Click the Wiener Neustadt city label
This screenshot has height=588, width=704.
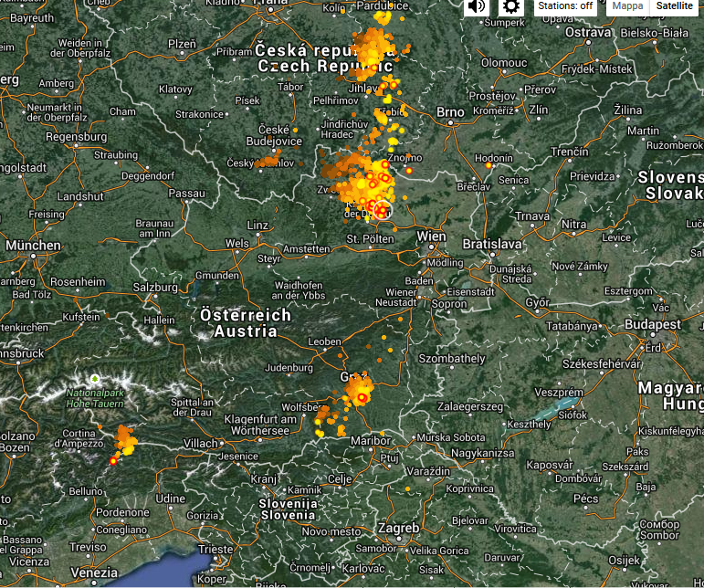click(396, 298)
